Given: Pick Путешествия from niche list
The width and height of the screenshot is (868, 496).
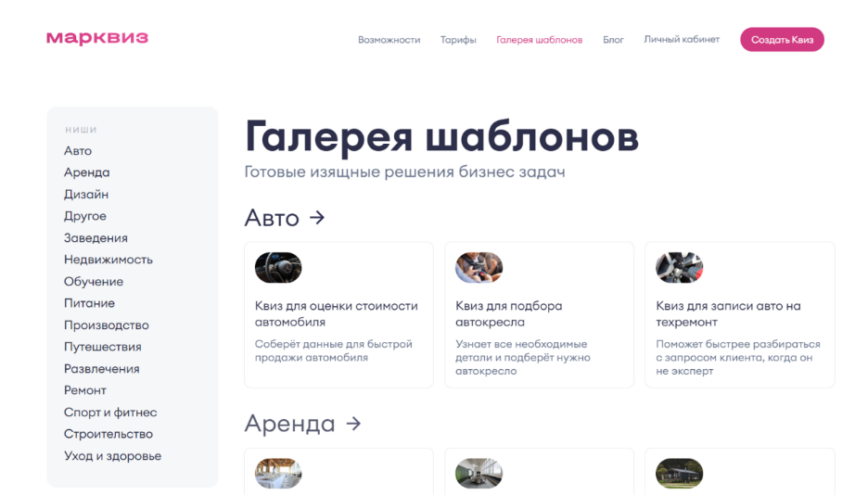Looking at the screenshot, I should (x=103, y=347).
